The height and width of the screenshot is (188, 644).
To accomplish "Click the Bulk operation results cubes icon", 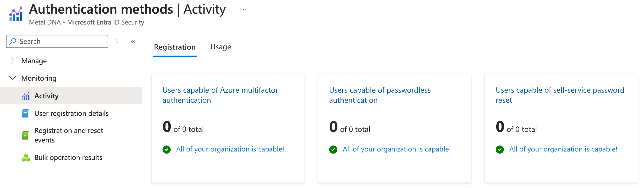I will 26,158.
